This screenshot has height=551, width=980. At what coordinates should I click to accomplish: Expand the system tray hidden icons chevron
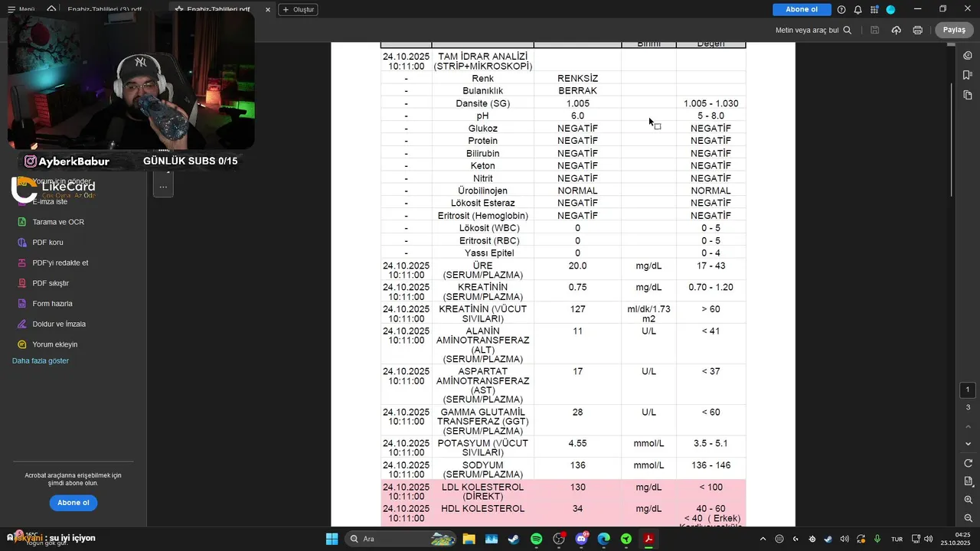click(x=763, y=539)
